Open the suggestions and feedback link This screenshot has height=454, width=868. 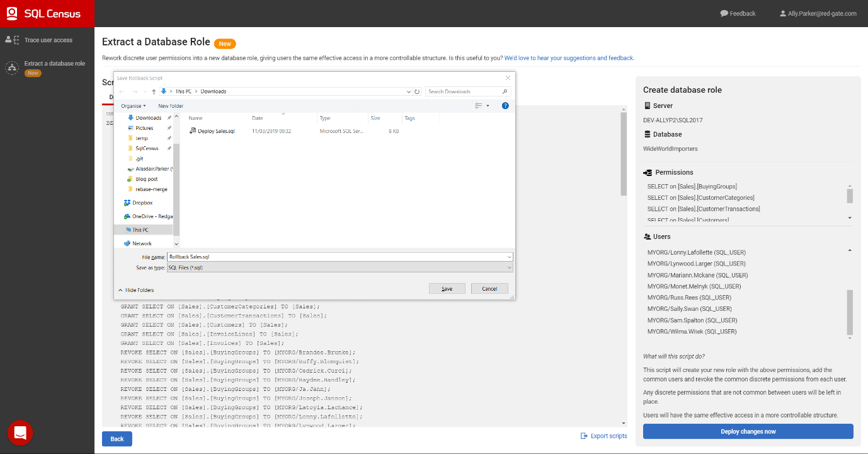coord(569,58)
